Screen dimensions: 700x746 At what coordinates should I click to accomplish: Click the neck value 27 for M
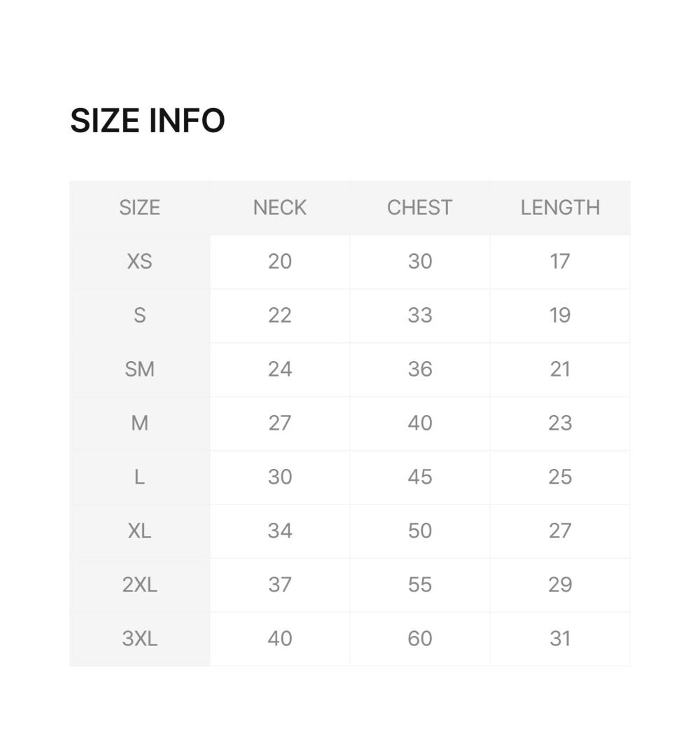tap(280, 423)
